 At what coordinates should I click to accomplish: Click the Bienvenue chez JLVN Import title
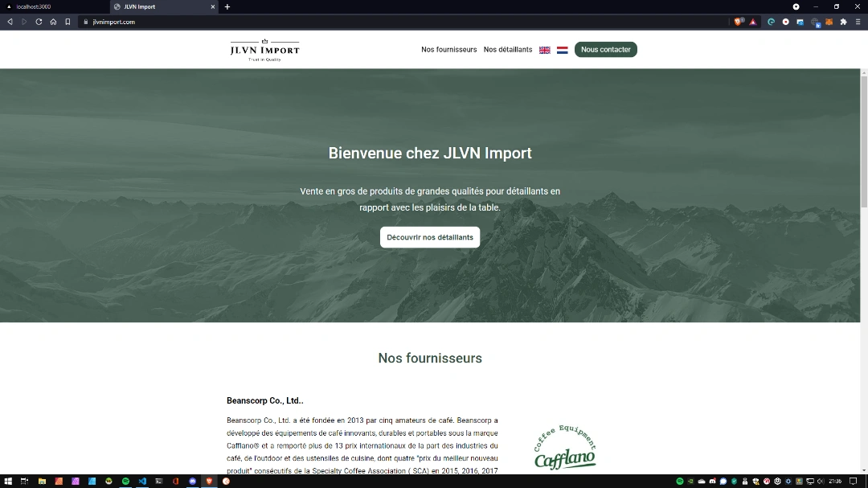pos(430,153)
